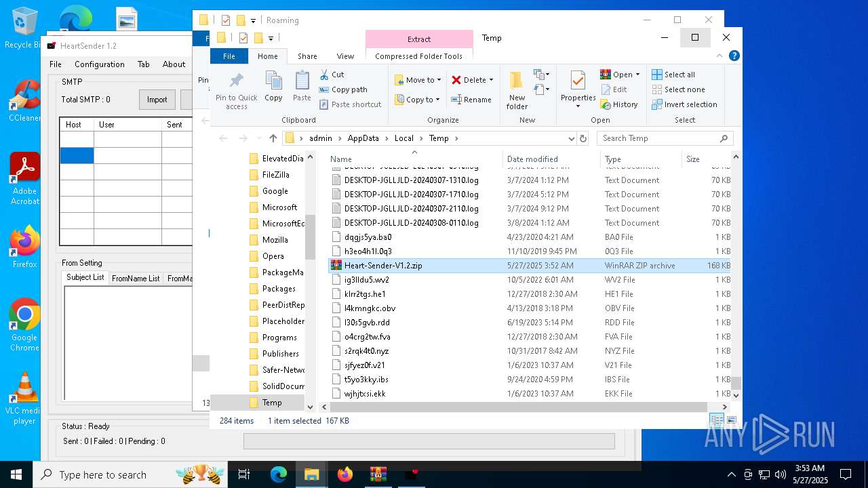Open the Subject List tab in HeartSender
Viewport: 868px width, 488px height.
(x=85, y=277)
